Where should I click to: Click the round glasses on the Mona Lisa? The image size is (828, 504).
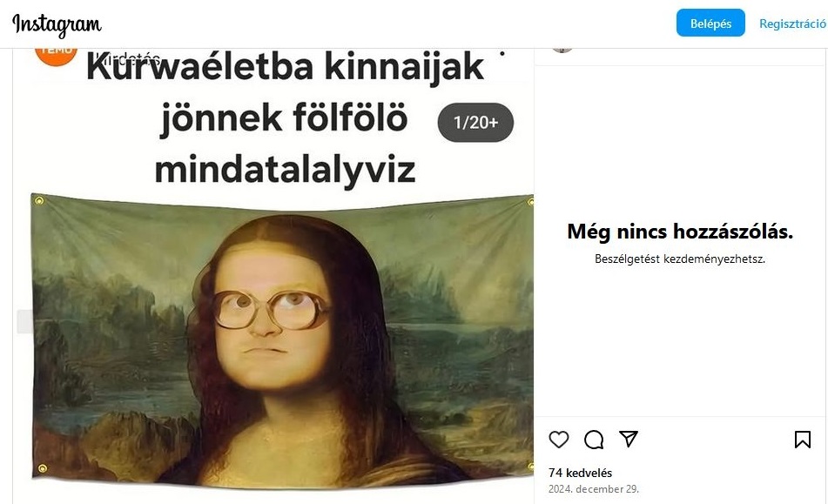272,310
